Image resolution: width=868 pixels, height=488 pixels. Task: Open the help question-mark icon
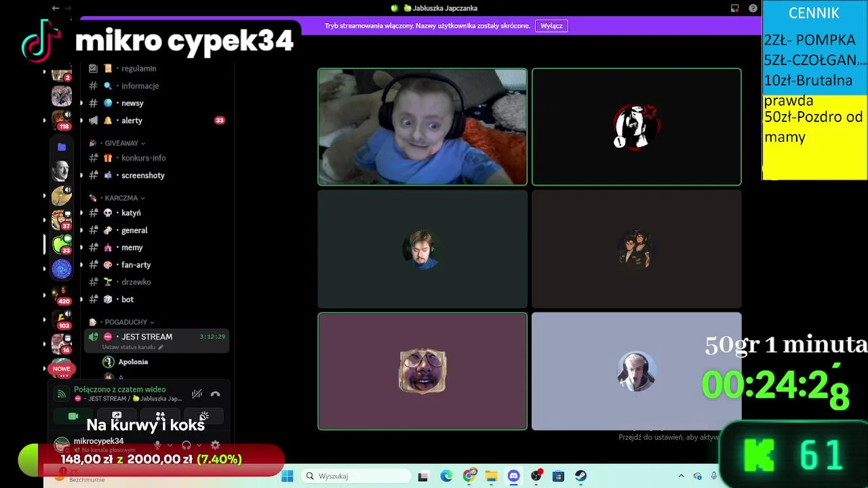(x=753, y=8)
